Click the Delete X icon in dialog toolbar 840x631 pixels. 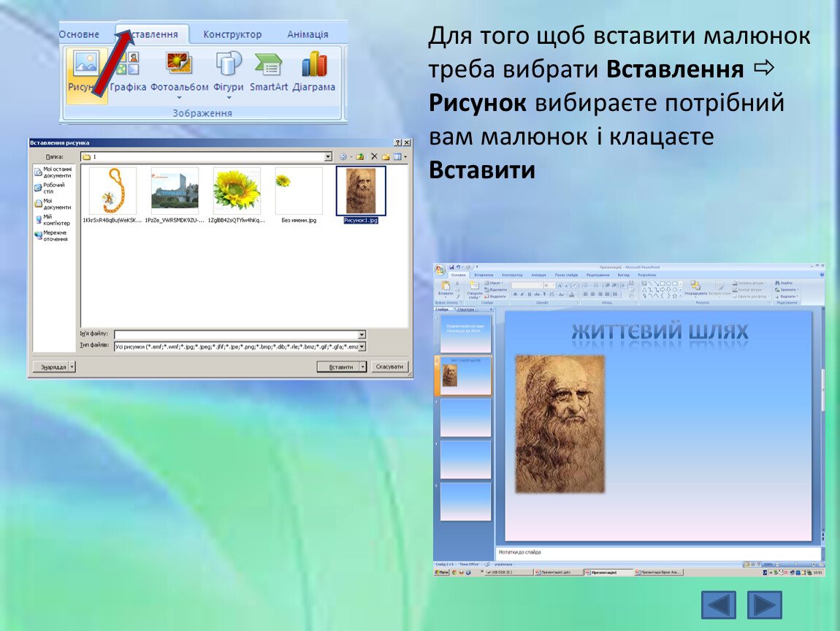coord(374,156)
